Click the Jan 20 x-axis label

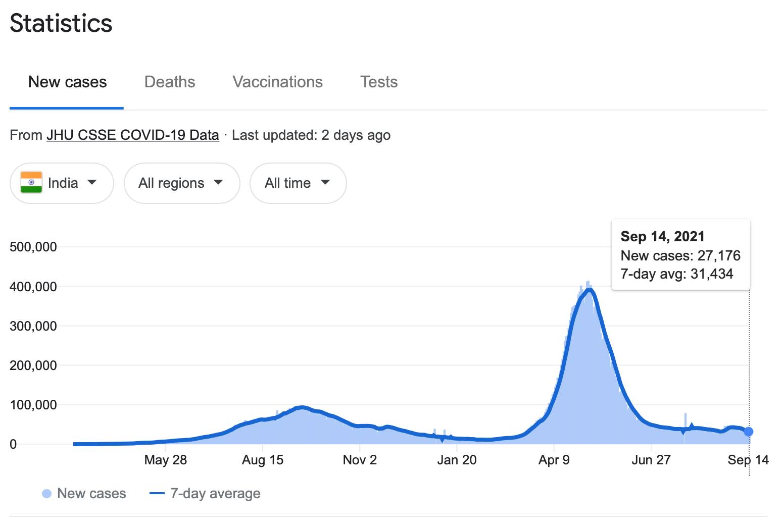coord(457,460)
